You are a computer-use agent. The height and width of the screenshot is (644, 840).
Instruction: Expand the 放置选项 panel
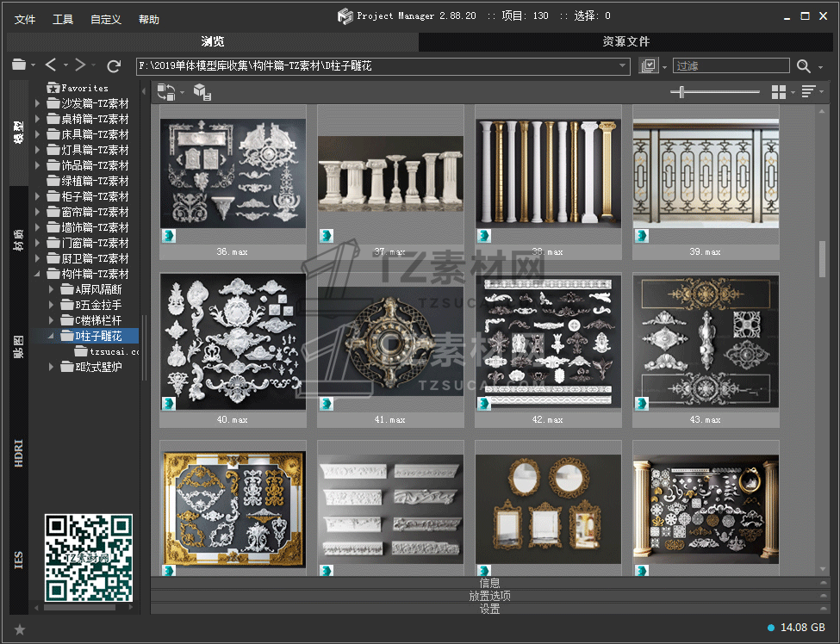[489, 596]
